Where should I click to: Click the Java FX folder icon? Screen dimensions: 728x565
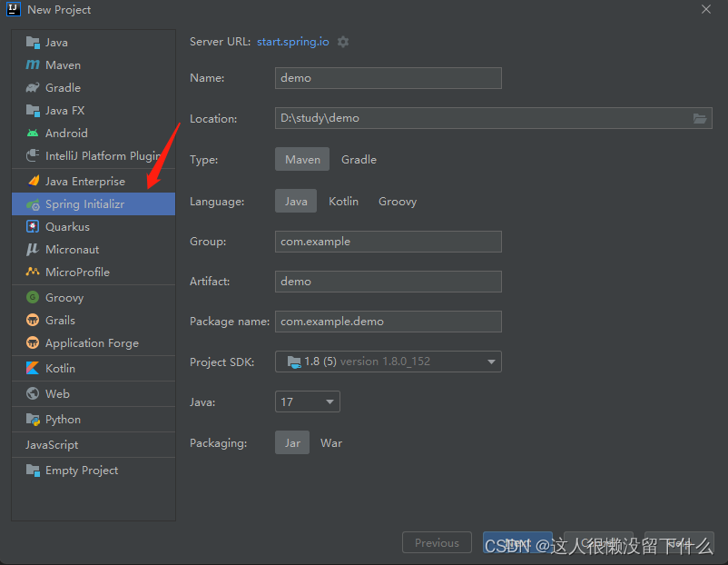tap(33, 111)
